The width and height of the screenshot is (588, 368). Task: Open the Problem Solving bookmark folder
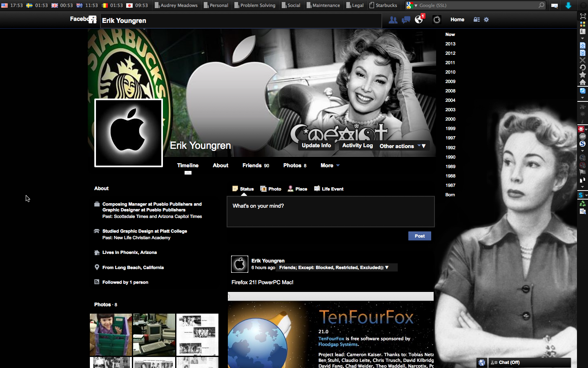tap(255, 5)
